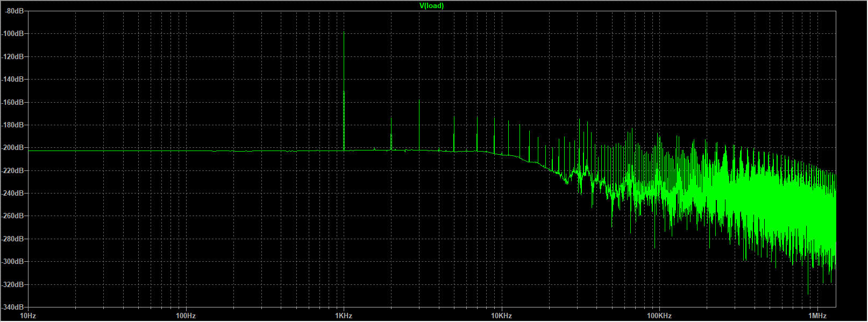The width and height of the screenshot is (868, 322).
Task: Click the second harmonic spike at 2KHz
Action: [x=391, y=134]
